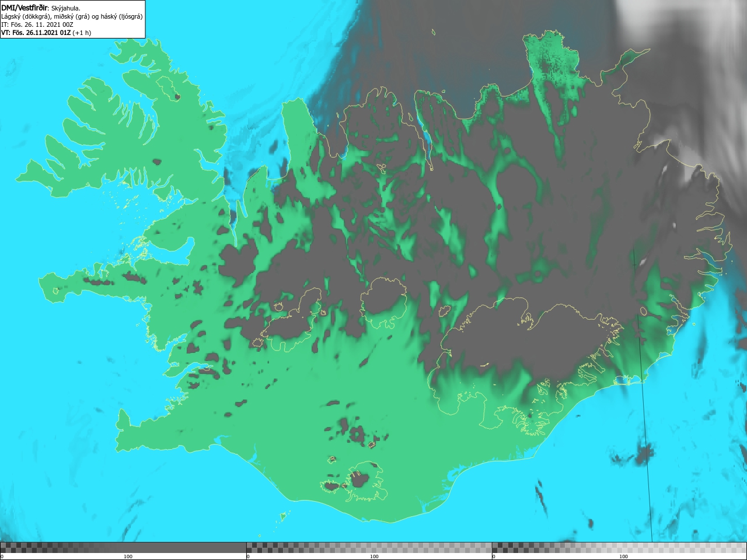Screen dimensions: 747x560
Task: Click the 'IT: Fös. 26. 11. 2021 00Z' line
Action: [x=37, y=24]
